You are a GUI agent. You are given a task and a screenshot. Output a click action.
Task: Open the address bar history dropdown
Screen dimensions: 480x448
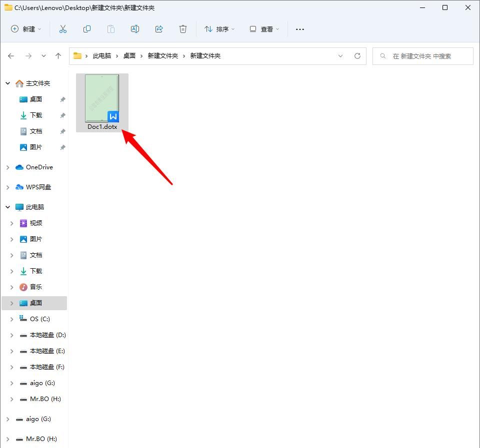click(340, 56)
